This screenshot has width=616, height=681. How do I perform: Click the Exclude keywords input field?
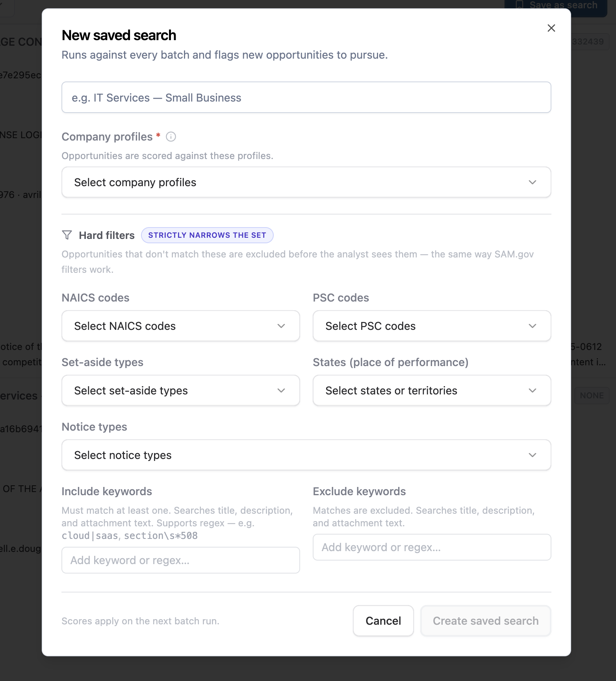pos(432,547)
